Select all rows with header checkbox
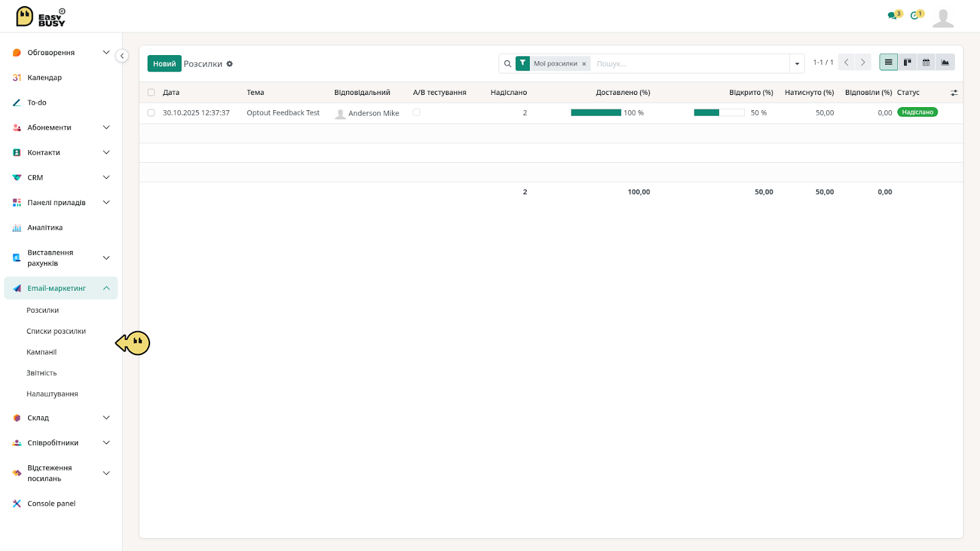980x551 pixels. coord(151,92)
